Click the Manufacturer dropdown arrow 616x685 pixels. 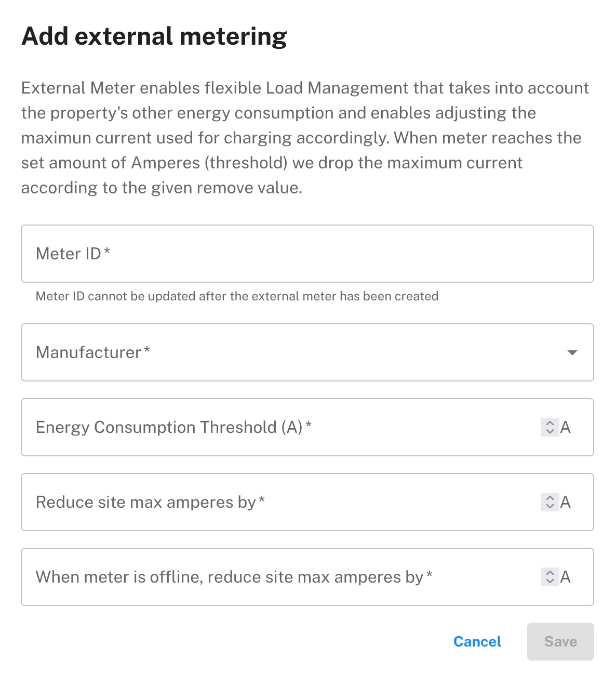click(x=572, y=353)
